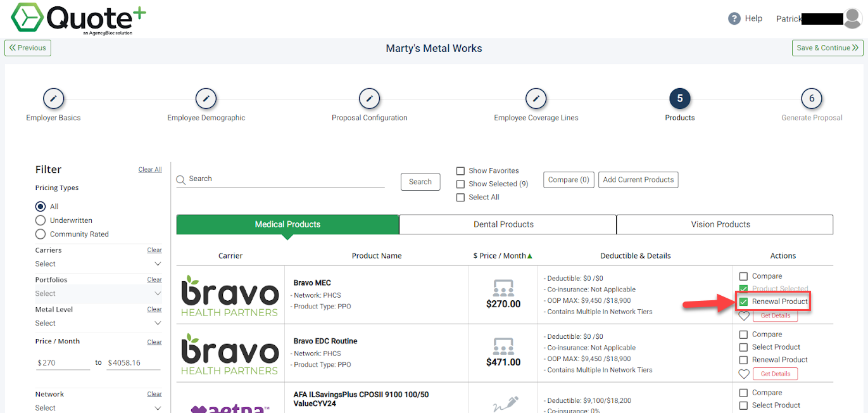Click the Help link text
868x413 pixels.
753,18
